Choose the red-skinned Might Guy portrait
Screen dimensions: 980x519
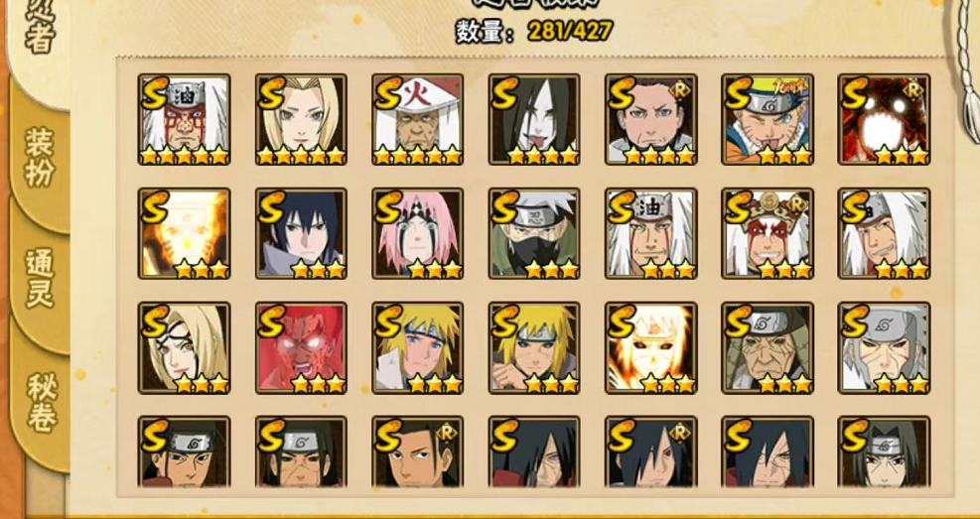301,348
